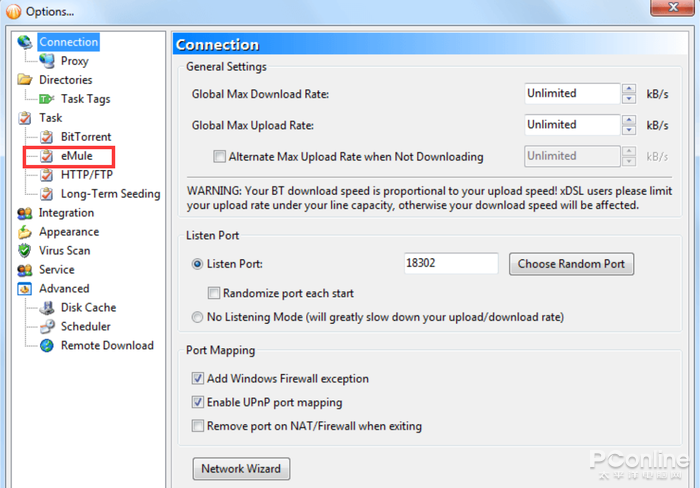The height and width of the screenshot is (488, 700).
Task: Click the Remote Download globe icon
Action: pyautogui.click(x=47, y=346)
